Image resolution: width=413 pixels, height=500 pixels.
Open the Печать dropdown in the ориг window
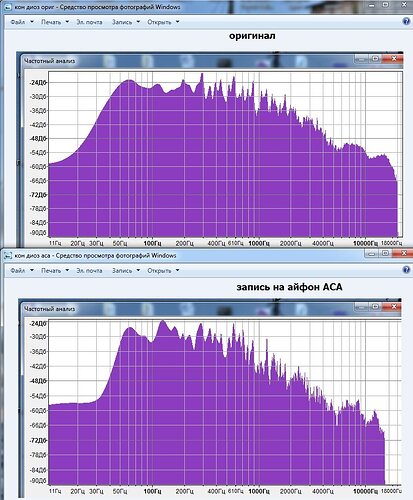(x=55, y=22)
